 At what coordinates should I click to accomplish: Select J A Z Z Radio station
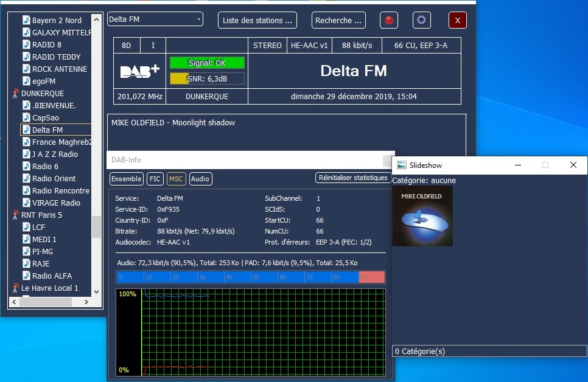pos(55,154)
